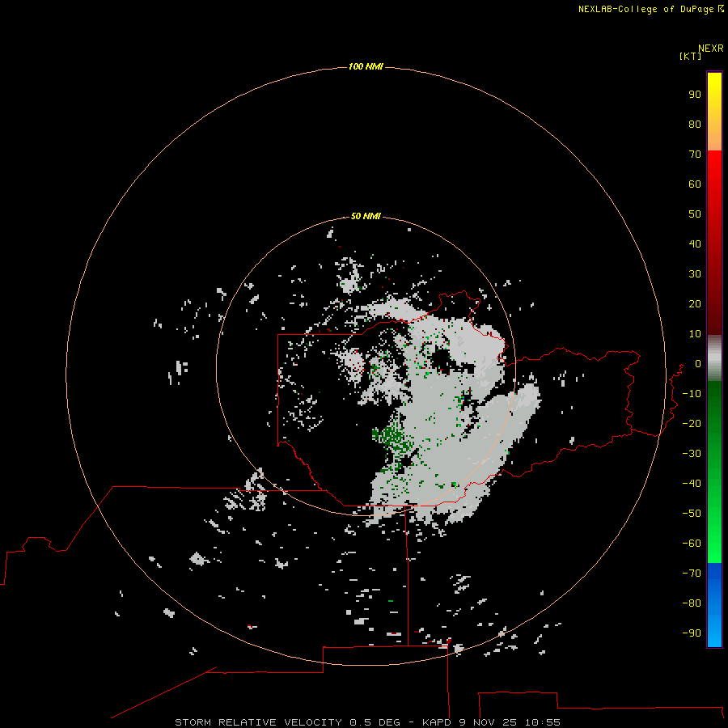Screen dimensions: 728x728
Task: Click the gray zero-velocity band on color bar
Action: [x=714, y=358]
